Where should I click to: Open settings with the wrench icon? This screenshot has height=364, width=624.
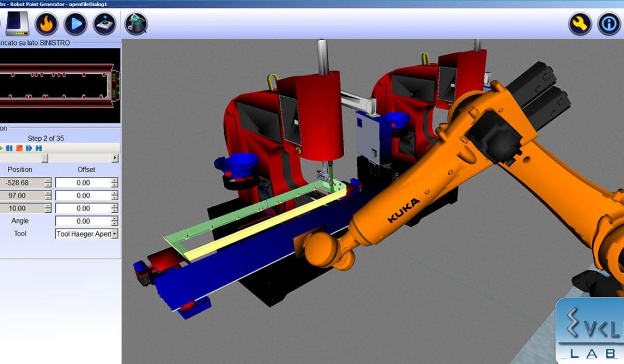pos(580,23)
